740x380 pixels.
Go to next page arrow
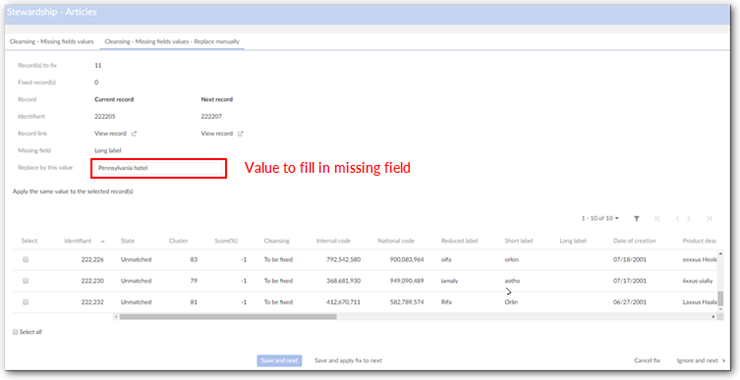[689, 219]
